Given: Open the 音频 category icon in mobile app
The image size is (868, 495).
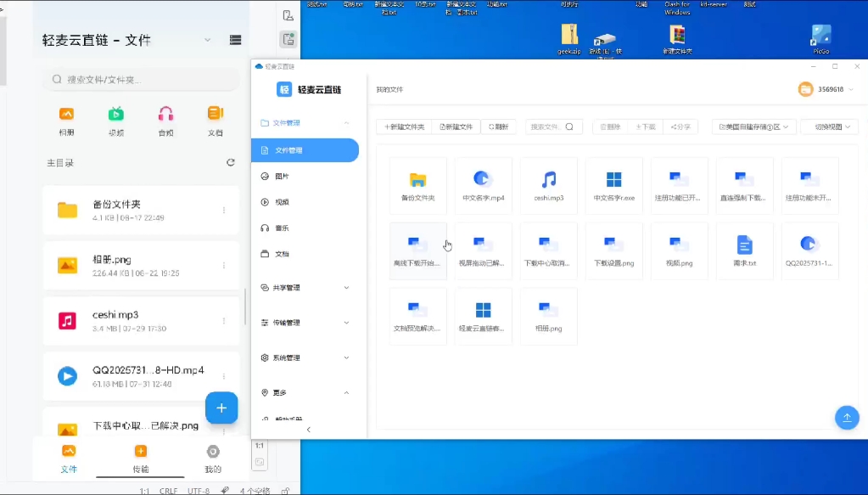Looking at the screenshot, I should click(x=165, y=121).
